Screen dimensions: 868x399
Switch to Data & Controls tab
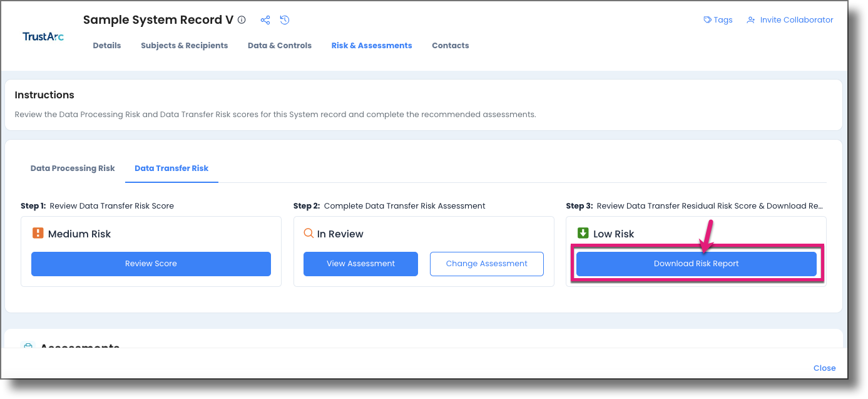[x=280, y=46]
